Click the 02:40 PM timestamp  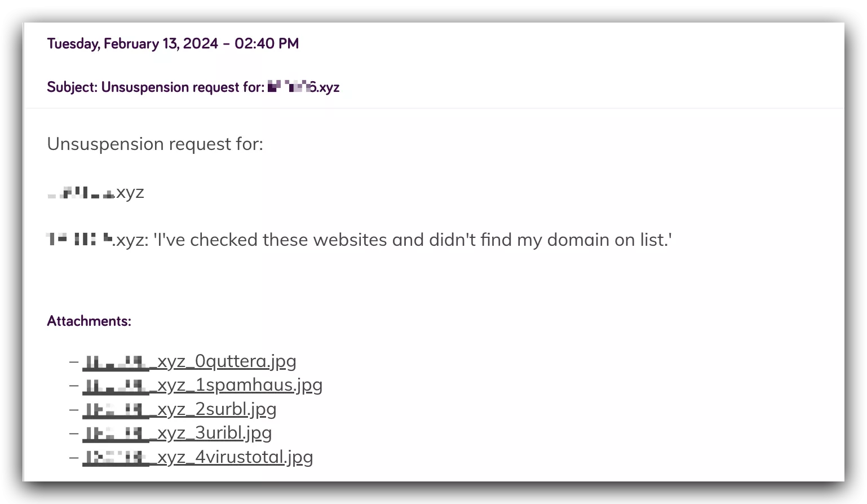(267, 44)
